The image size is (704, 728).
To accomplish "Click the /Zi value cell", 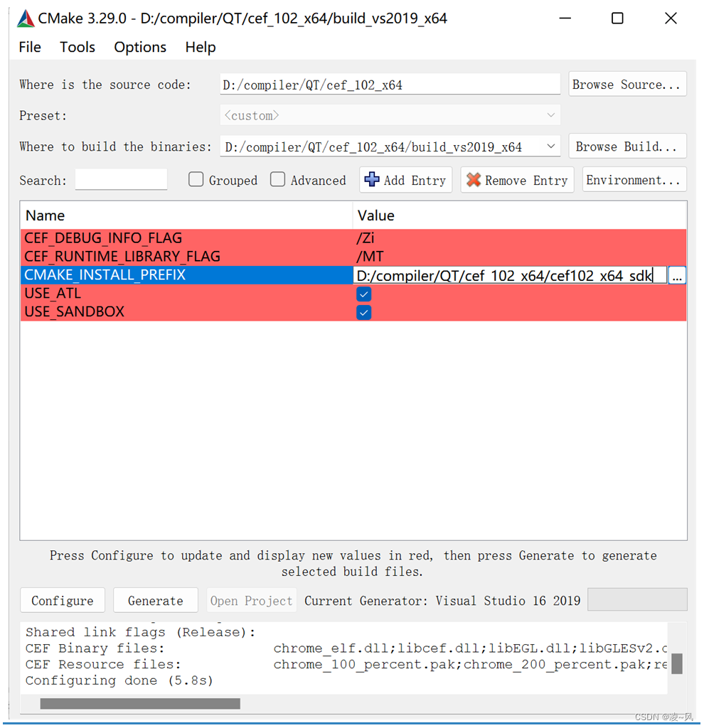I will [519, 237].
